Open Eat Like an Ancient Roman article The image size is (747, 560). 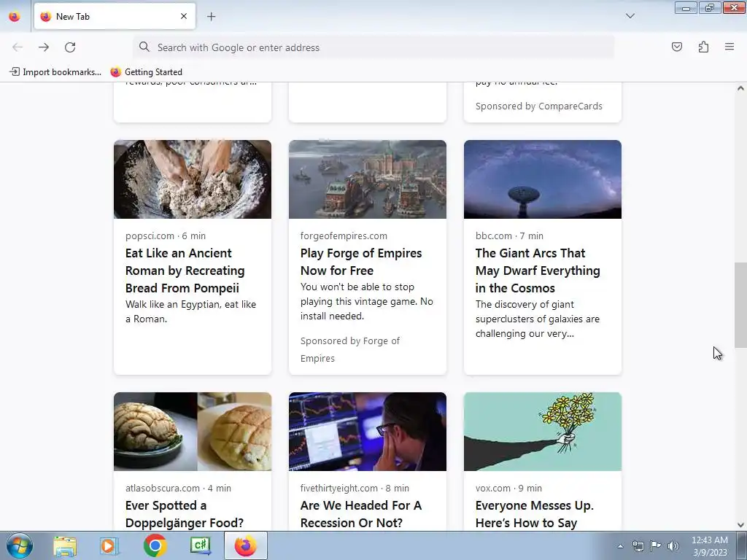tap(186, 271)
